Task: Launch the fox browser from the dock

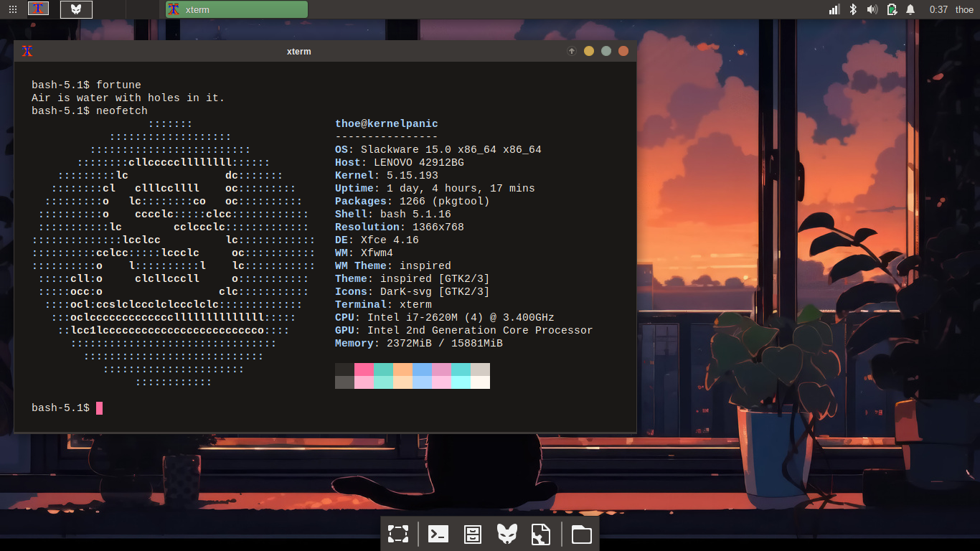Action: [507, 534]
